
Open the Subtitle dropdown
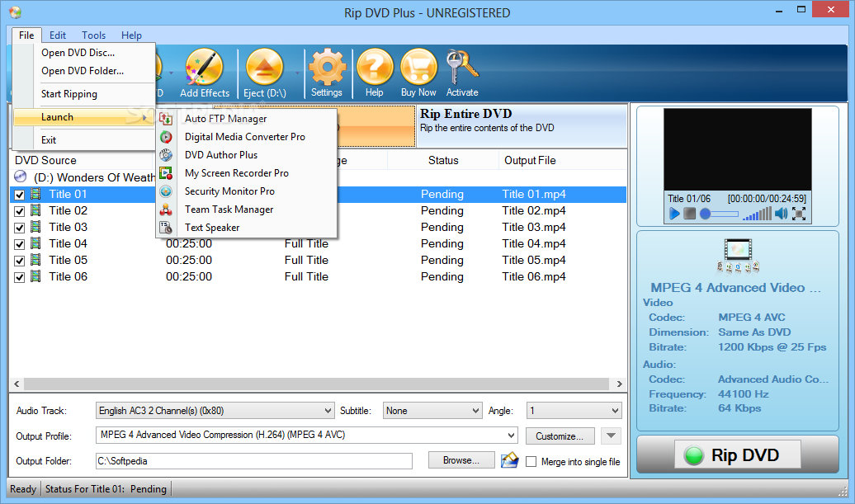432,410
